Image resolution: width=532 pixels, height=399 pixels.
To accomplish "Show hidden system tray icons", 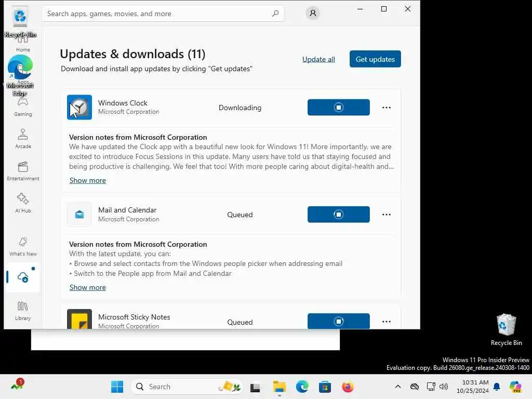I will tap(397, 387).
